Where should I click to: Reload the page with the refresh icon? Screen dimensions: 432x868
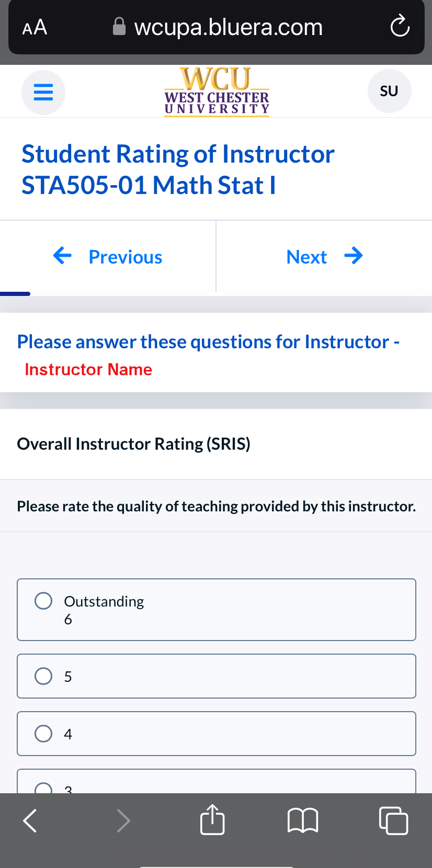(x=400, y=27)
